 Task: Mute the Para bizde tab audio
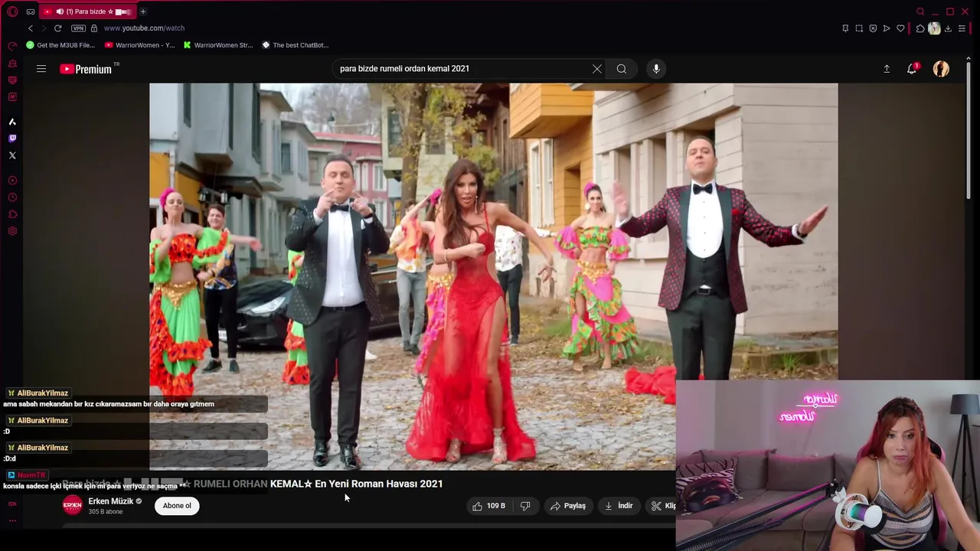(x=60, y=11)
